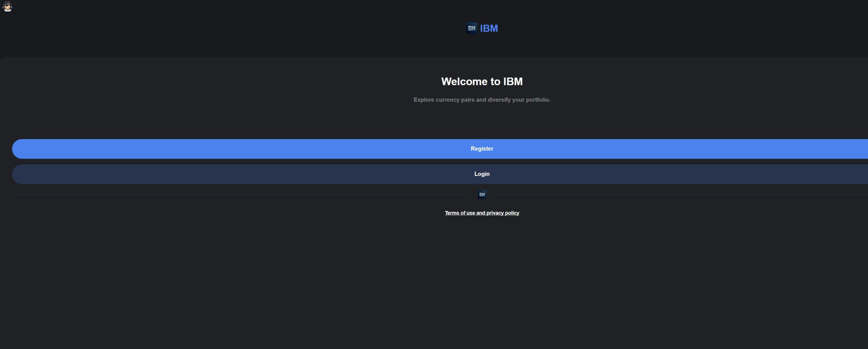Click the small IBM logo on divider
This screenshot has height=349, width=868.
point(482,194)
